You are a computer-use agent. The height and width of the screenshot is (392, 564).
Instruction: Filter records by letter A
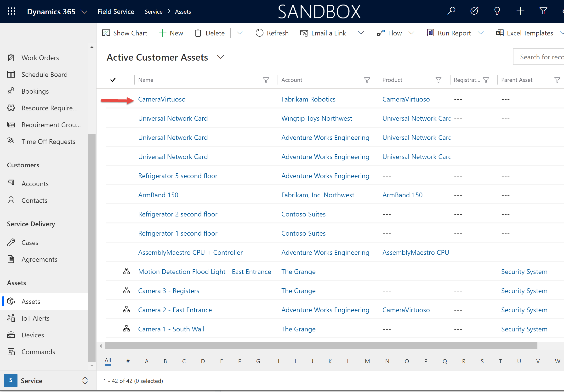[x=147, y=361]
